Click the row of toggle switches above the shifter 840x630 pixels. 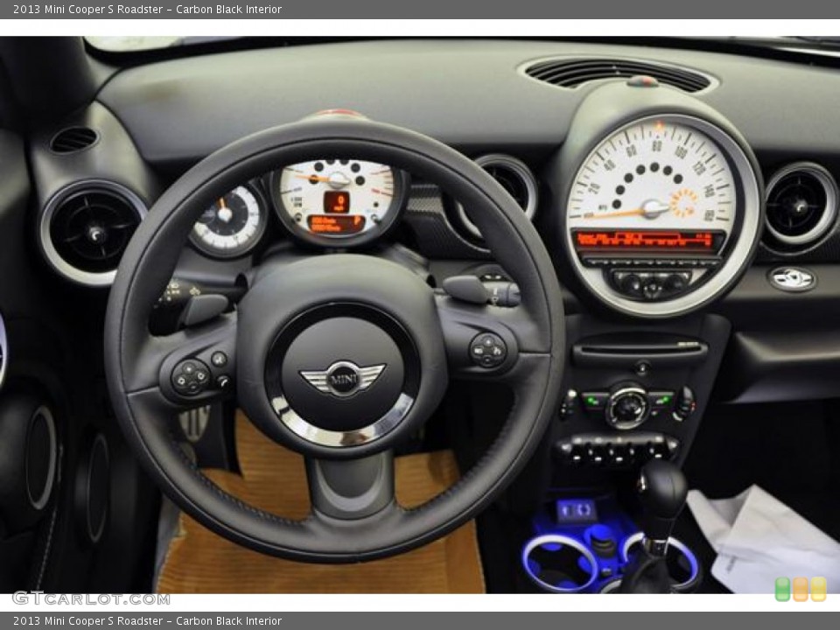coord(617,451)
